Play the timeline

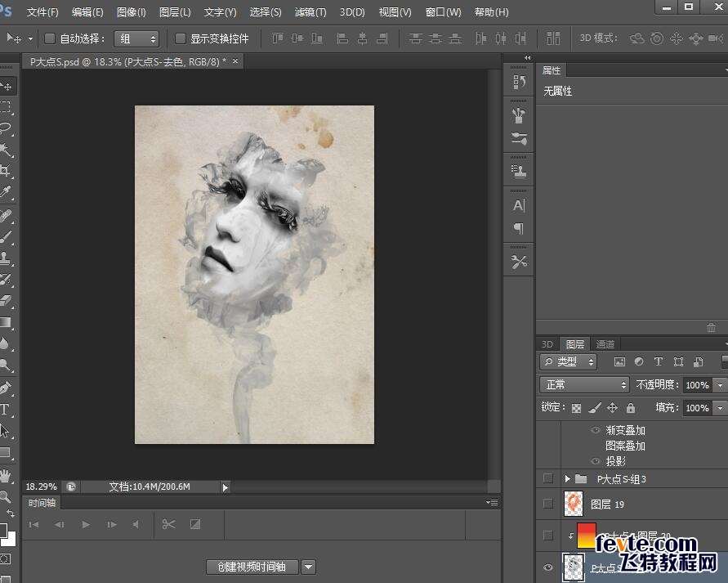click(x=86, y=524)
